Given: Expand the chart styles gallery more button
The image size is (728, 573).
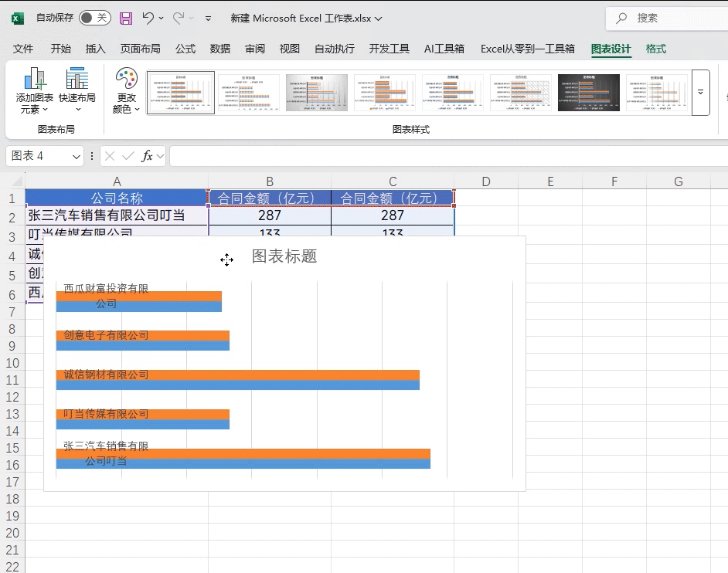Looking at the screenshot, I should [700, 92].
